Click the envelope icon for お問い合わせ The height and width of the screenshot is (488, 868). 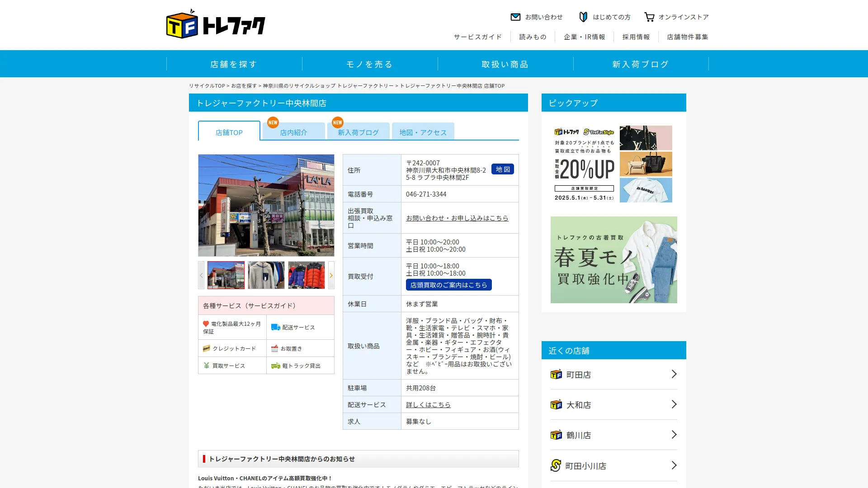515,17
